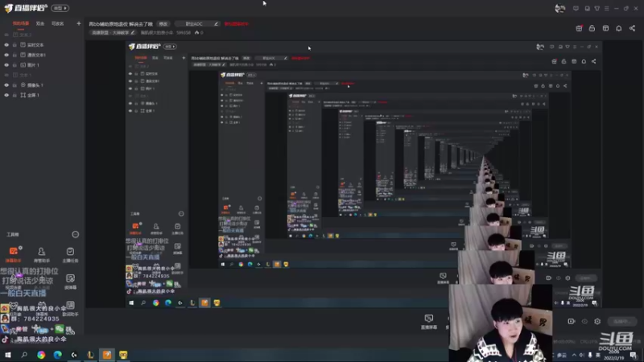Open the yellow mascot icon on the taskbar
The height and width of the screenshot is (362, 644).
(123, 355)
